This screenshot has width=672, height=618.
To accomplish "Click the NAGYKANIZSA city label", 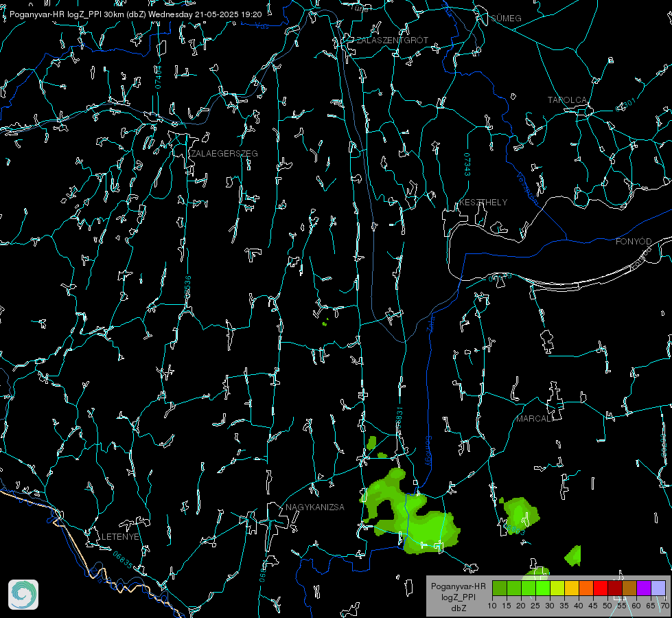I will click(x=315, y=507).
